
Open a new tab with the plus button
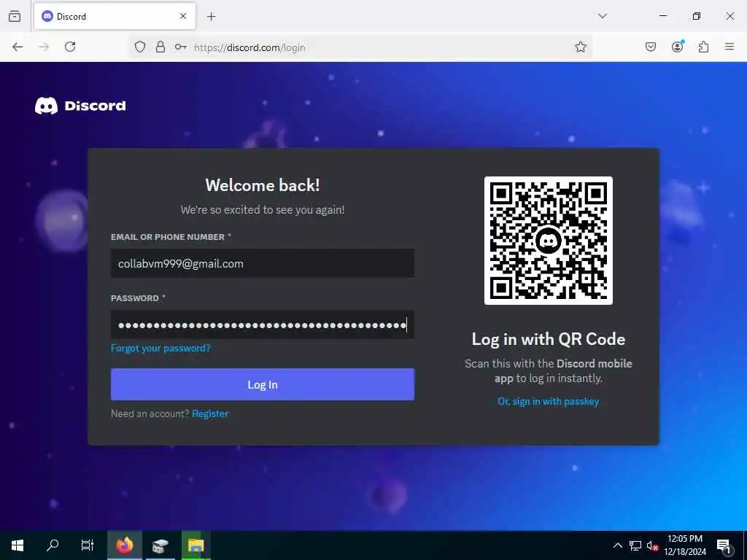211,17
